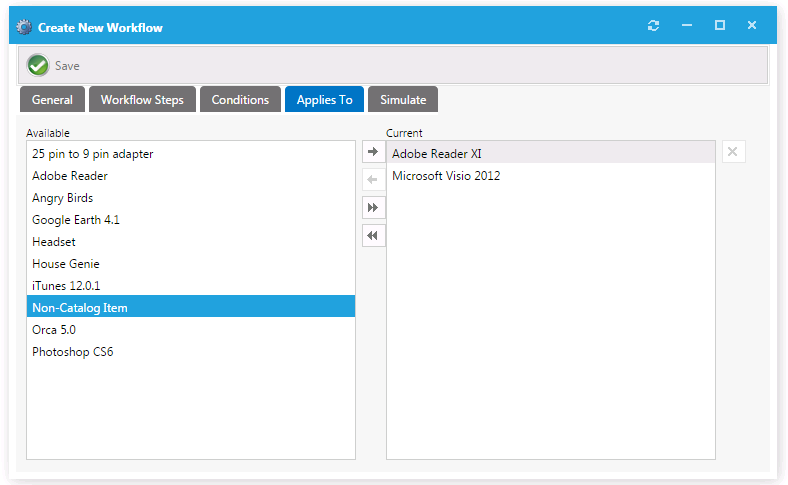Select 25 pin to 9 pin adapter
The width and height of the screenshot is (788, 485).
[92, 154]
